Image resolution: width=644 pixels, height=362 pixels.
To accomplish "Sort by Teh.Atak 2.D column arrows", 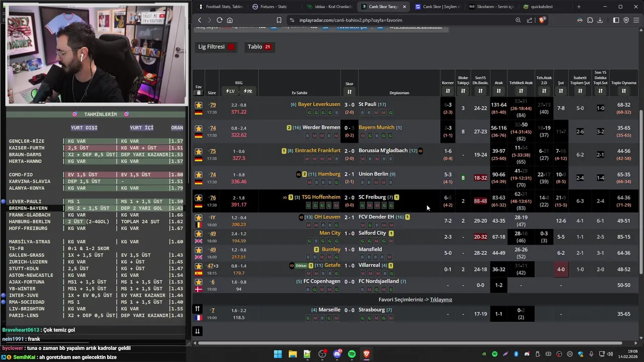I will 544,91.
